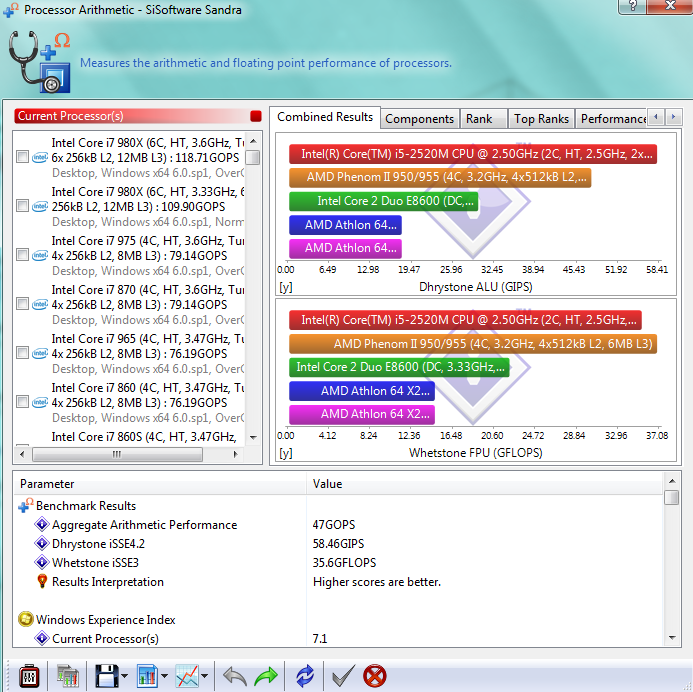Click processor list horizontal scrollbar thumb
The width and height of the screenshot is (693, 692).
117,454
